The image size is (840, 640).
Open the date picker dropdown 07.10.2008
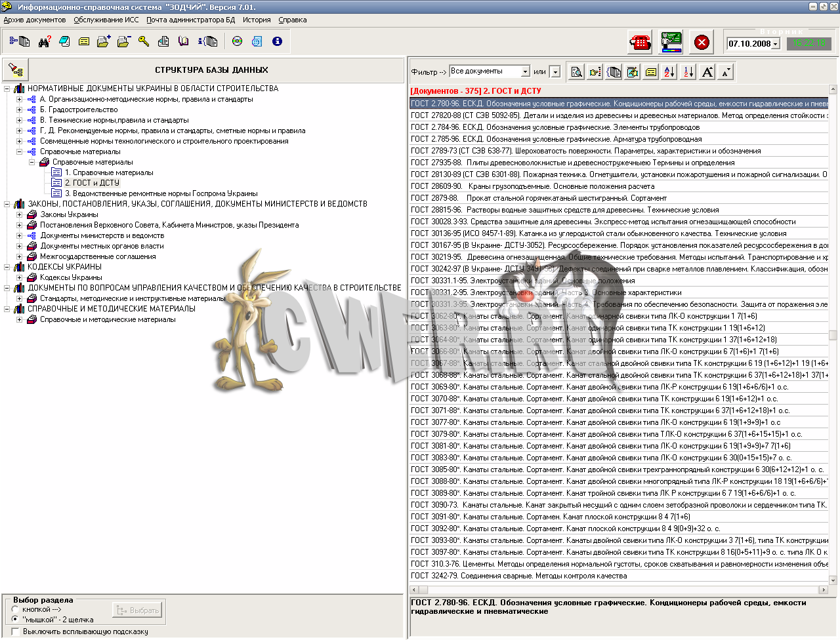[x=775, y=44]
